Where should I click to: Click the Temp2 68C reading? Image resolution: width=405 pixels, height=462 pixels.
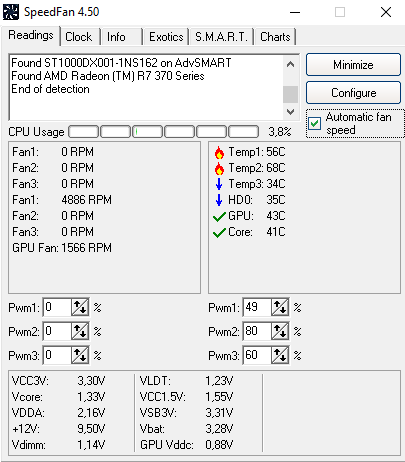[x=257, y=168]
